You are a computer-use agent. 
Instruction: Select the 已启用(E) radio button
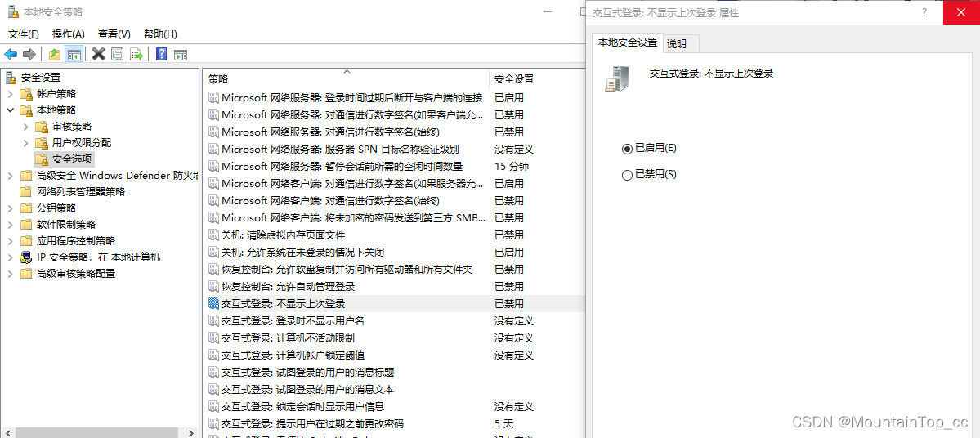[x=627, y=149]
